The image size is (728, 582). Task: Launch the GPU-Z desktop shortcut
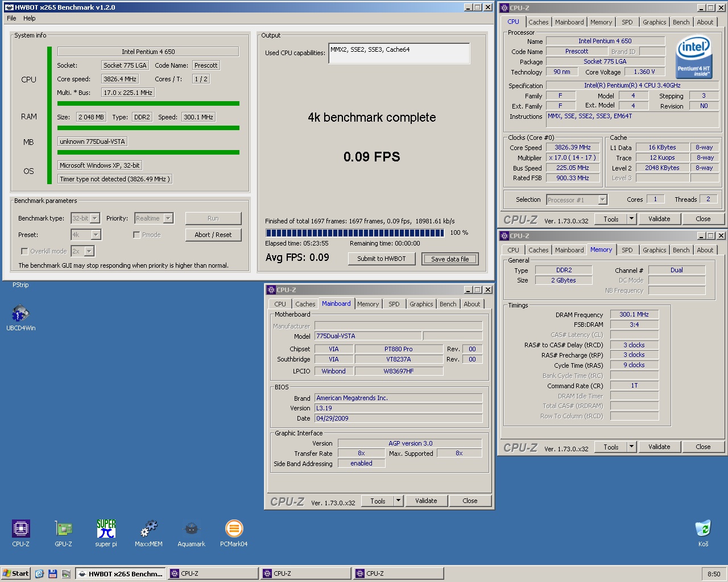click(x=63, y=533)
